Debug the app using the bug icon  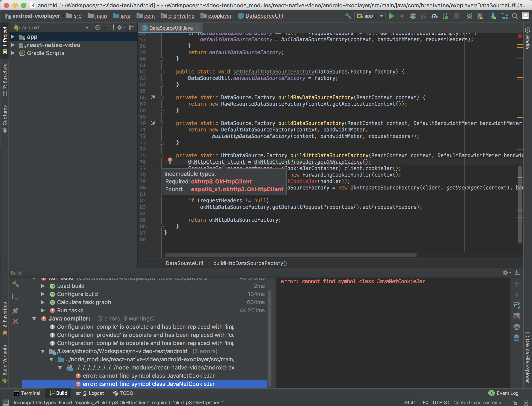tap(413, 16)
